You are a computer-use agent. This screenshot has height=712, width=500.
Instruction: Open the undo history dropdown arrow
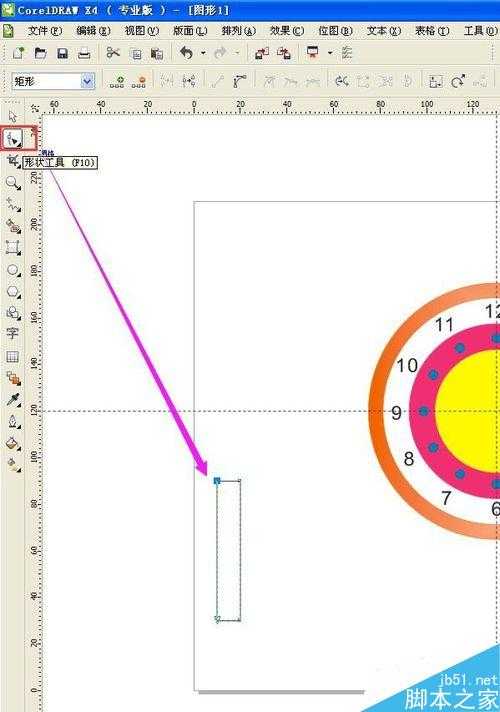coord(203,54)
